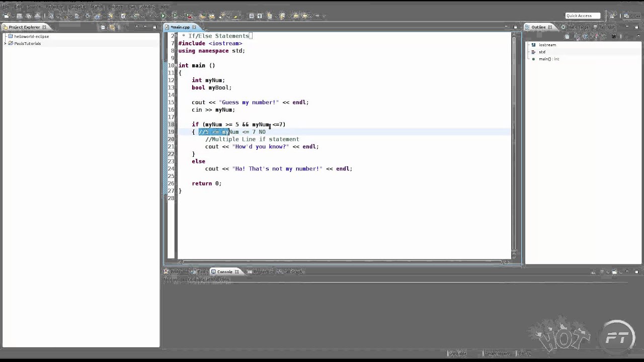
Task: Switch to the Call Graph tab
Action: pyautogui.click(x=290, y=272)
